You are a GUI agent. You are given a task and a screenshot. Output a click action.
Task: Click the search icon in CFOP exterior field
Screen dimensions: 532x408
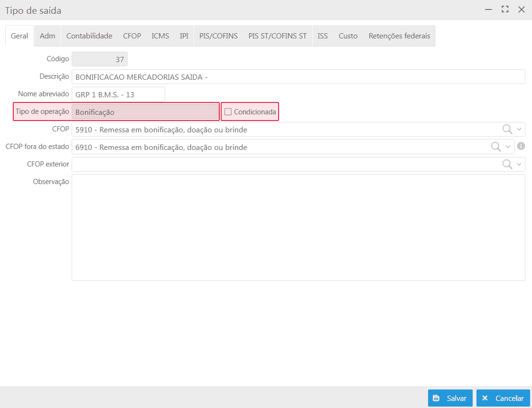pyautogui.click(x=507, y=164)
